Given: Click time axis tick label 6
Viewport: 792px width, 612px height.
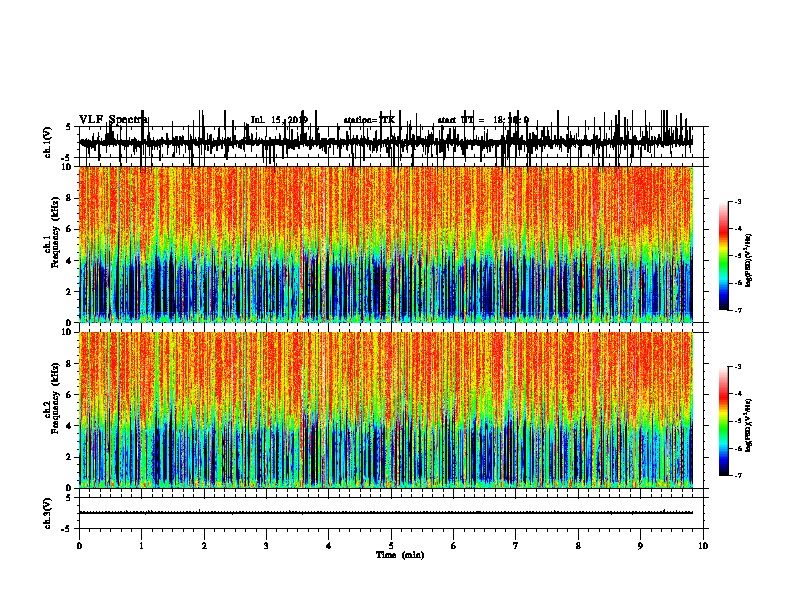Looking at the screenshot, I should (454, 546).
